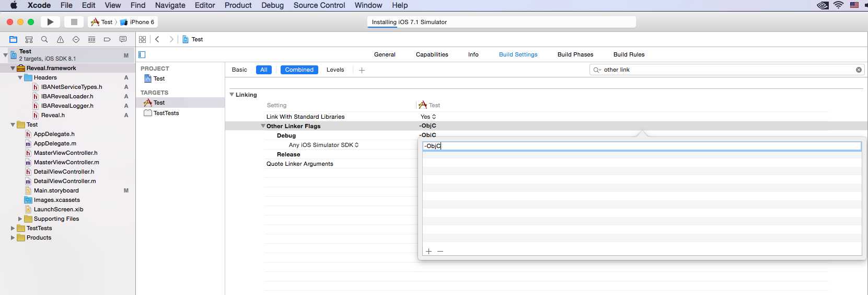The image size is (868, 295).
Task: Open AppDelegate.m source file
Action: pyautogui.click(x=55, y=143)
